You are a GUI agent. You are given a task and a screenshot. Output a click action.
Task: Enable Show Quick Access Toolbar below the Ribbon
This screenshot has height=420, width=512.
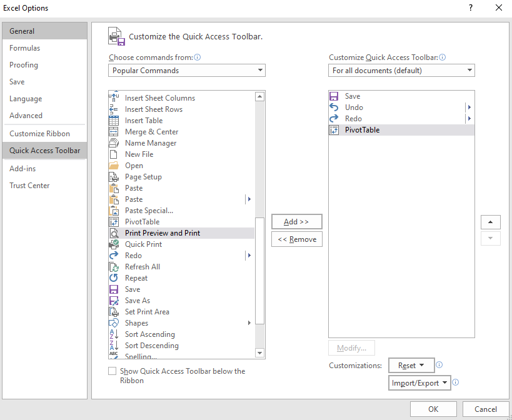pos(113,371)
